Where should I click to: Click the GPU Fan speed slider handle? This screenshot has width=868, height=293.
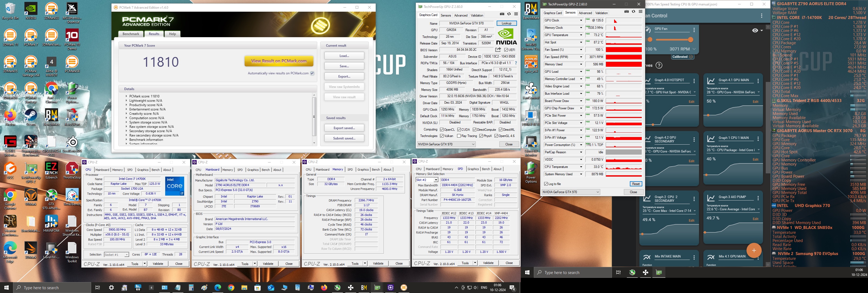tap(690, 40)
